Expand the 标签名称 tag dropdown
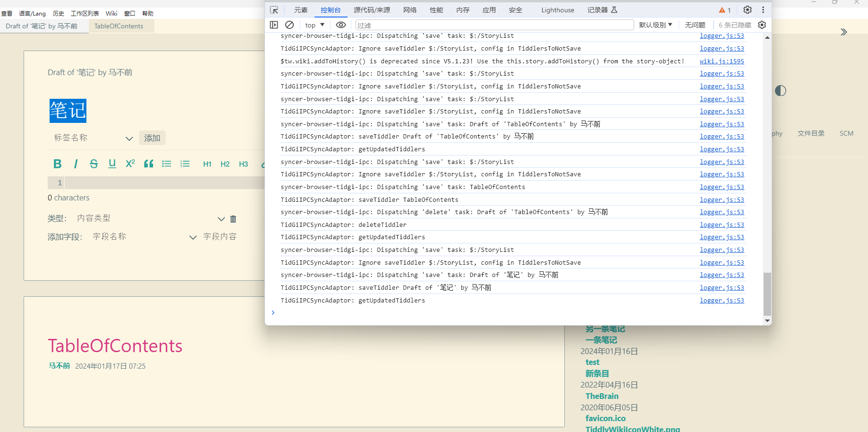 pyautogui.click(x=129, y=138)
